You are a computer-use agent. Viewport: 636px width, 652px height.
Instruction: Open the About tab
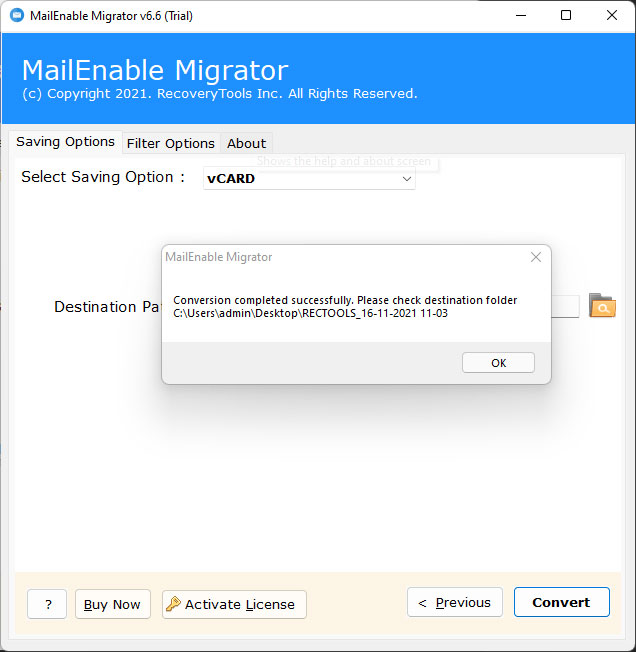click(247, 143)
